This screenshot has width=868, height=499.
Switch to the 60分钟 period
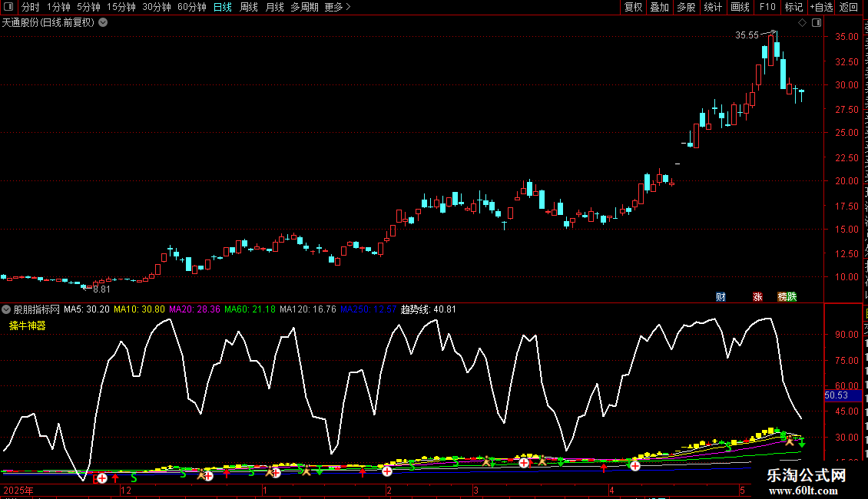pyautogui.click(x=191, y=7)
